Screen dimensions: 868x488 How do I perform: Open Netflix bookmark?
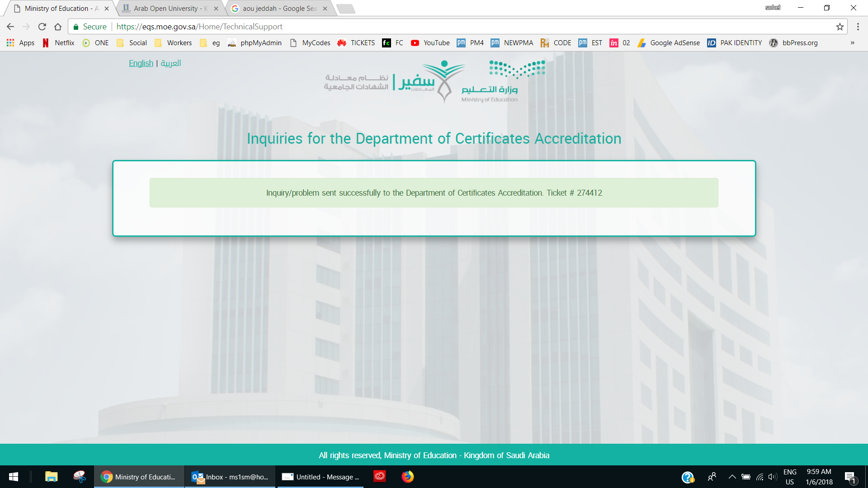58,43
